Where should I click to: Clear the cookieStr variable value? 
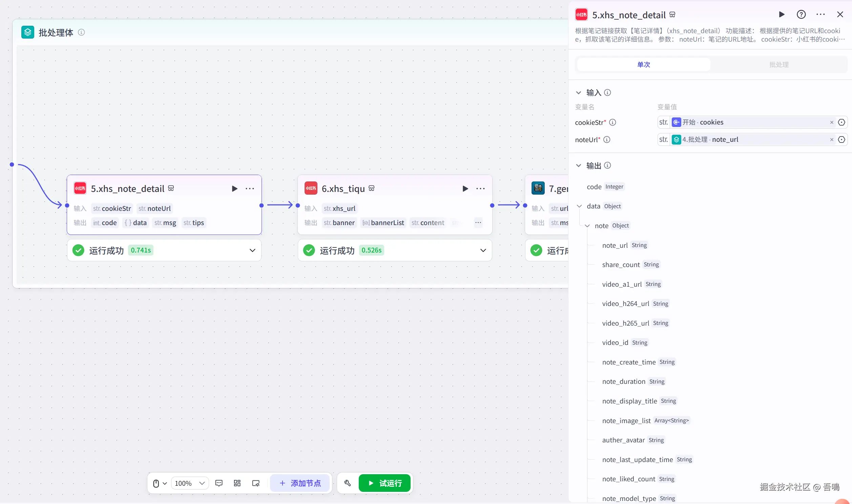(832, 122)
